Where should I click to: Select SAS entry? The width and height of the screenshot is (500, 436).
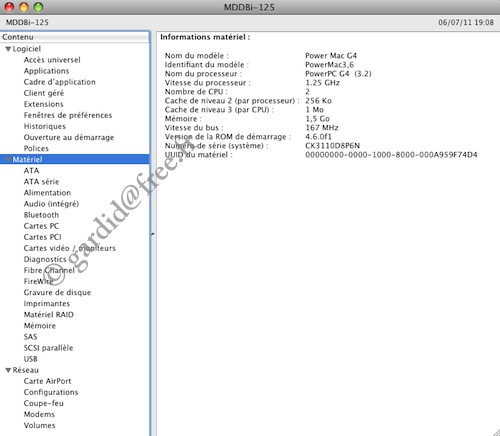tap(30, 337)
